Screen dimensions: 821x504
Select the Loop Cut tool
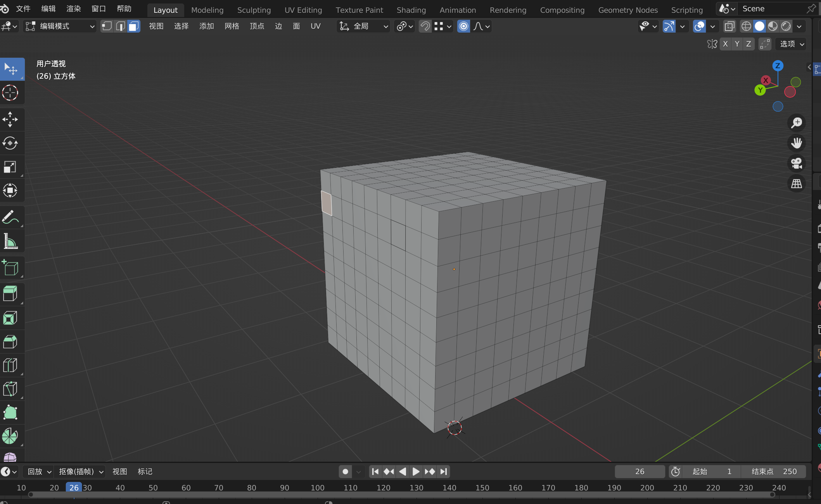(x=10, y=365)
